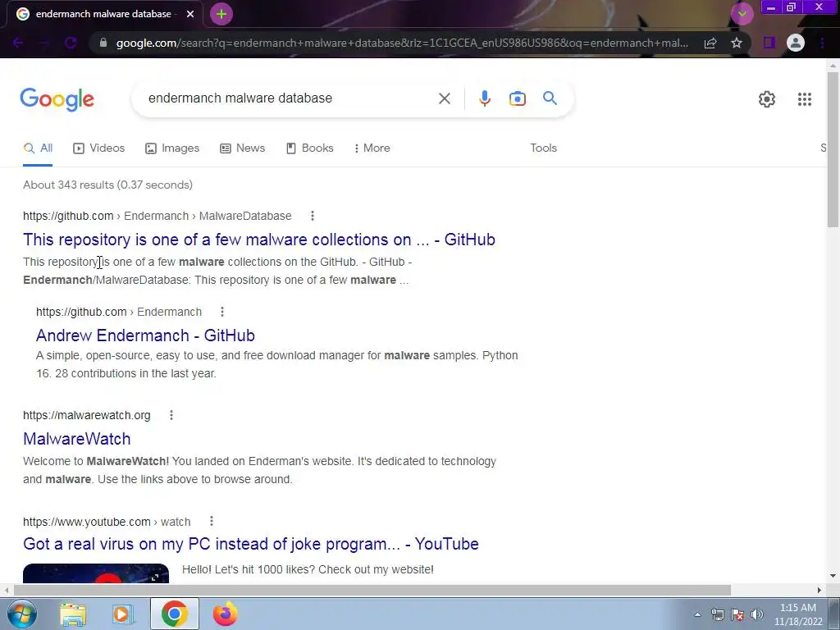Click the address bar URL

402,43
